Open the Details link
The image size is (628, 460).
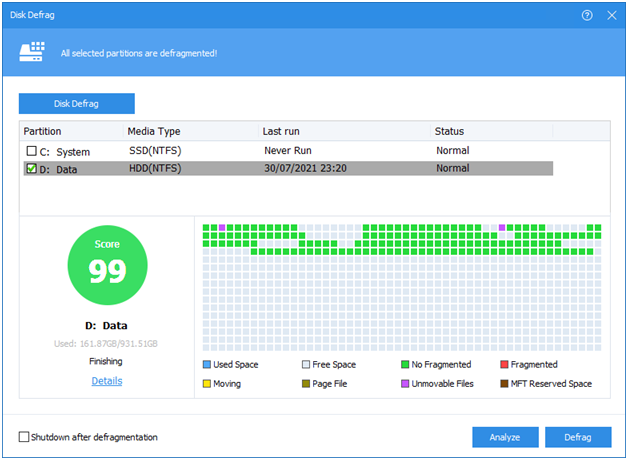[x=107, y=381]
